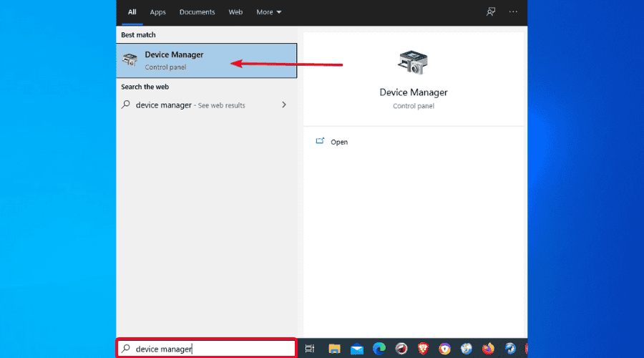This screenshot has height=358, width=644.
Task: Open the feedback icon in search header
Action: [491, 11]
